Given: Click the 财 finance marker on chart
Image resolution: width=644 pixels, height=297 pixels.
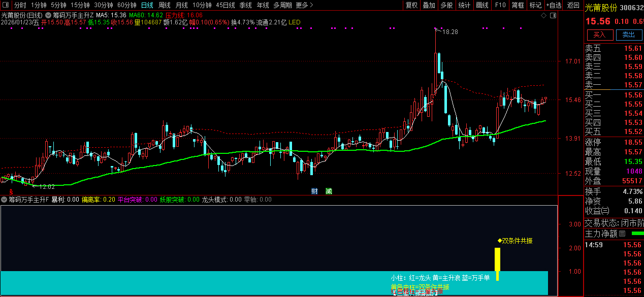Looking at the screenshot, I should (x=314, y=191).
